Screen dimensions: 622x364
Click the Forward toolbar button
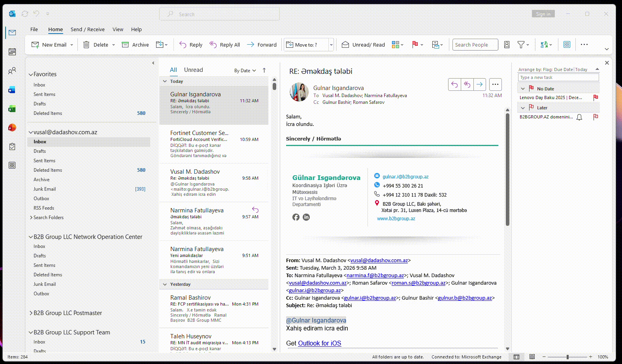click(262, 45)
